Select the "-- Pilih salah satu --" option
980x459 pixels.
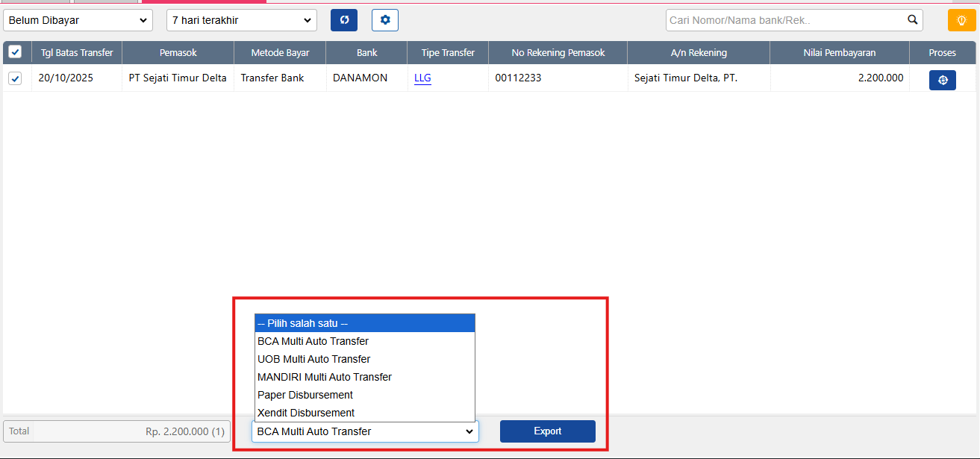click(364, 323)
